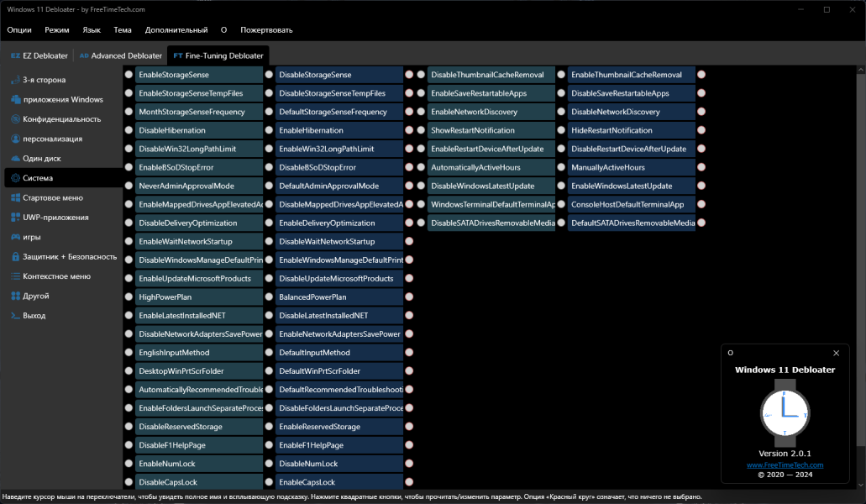Select the Fine-Tuning Debloater tab
The height and width of the screenshot is (504, 866).
tap(218, 55)
